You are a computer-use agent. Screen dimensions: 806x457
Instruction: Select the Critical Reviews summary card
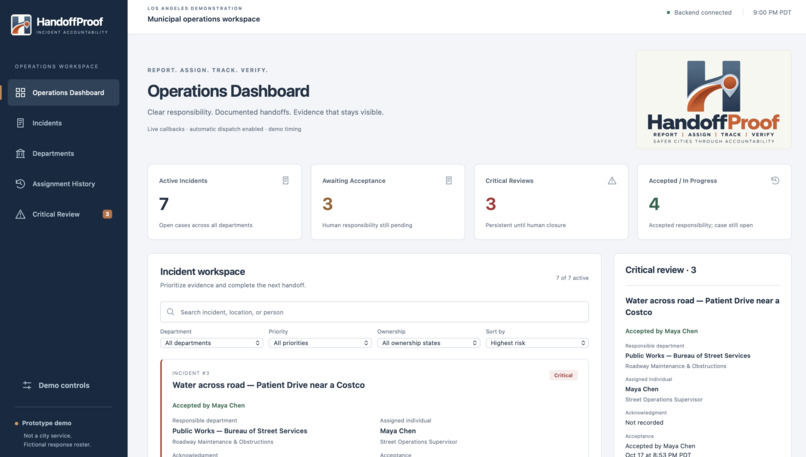(x=551, y=202)
